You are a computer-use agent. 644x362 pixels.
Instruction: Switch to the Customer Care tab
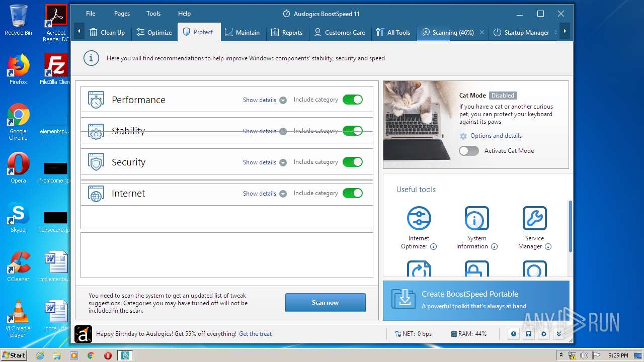340,32
